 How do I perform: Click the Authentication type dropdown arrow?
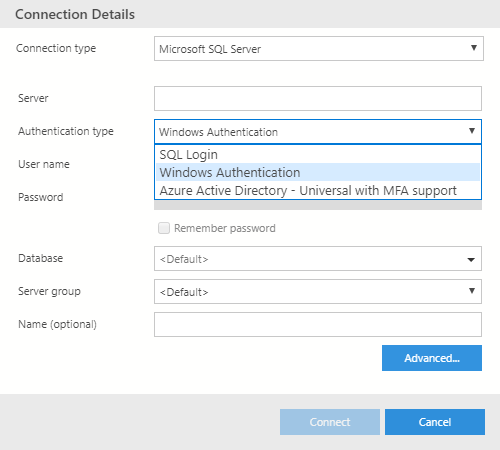[x=472, y=131]
